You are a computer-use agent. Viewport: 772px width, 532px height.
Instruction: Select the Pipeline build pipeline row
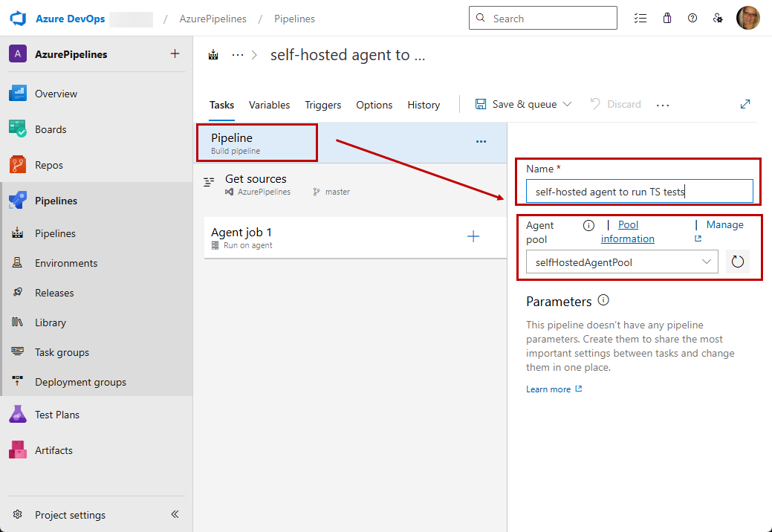coord(351,143)
